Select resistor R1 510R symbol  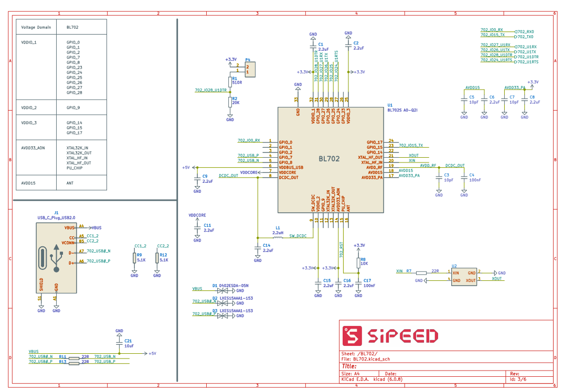230,81
